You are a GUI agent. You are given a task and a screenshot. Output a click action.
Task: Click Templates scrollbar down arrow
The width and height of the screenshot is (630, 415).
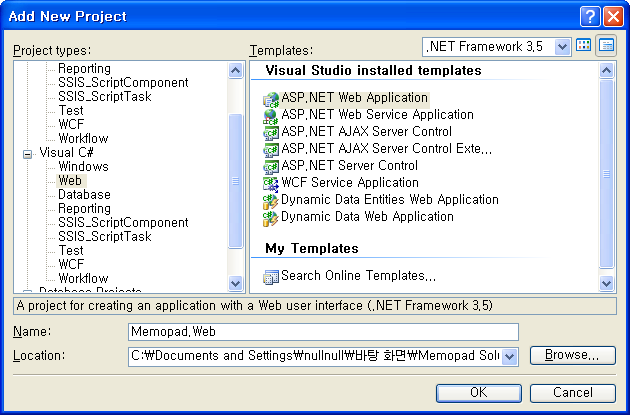606,283
